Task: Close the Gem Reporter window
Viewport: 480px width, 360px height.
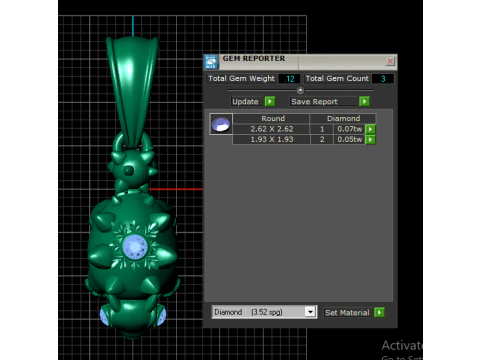Action: point(390,61)
